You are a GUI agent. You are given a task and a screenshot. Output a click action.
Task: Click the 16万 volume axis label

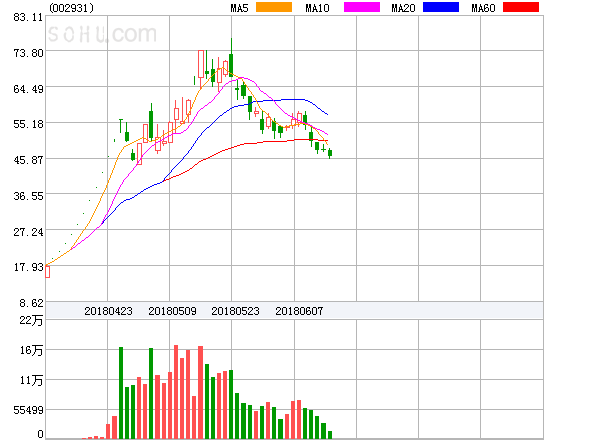click(31, 350)
